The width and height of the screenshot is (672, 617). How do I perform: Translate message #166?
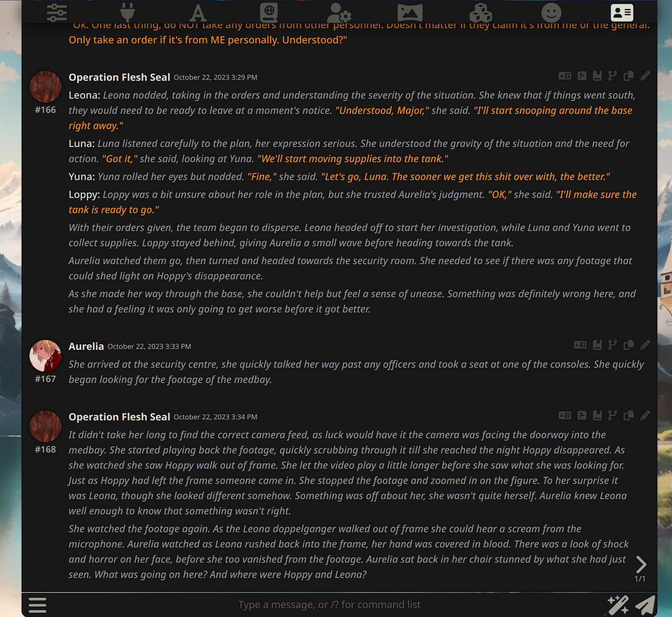point(565,76)
